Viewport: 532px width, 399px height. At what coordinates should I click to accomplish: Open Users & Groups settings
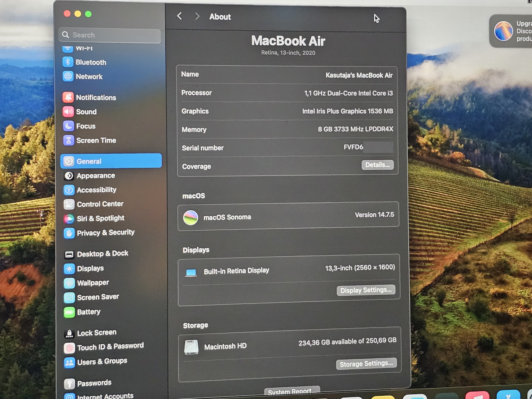click(x=96, y=362)
